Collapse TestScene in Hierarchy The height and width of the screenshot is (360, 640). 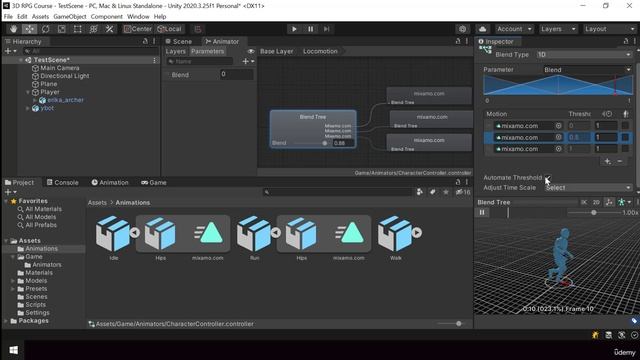21,60
